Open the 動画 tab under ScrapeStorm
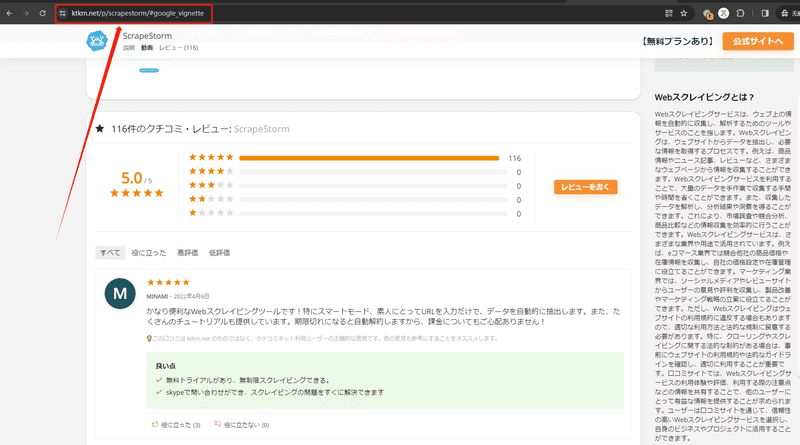The width and height of the screenshot is (800, 445). pos(147,47)
